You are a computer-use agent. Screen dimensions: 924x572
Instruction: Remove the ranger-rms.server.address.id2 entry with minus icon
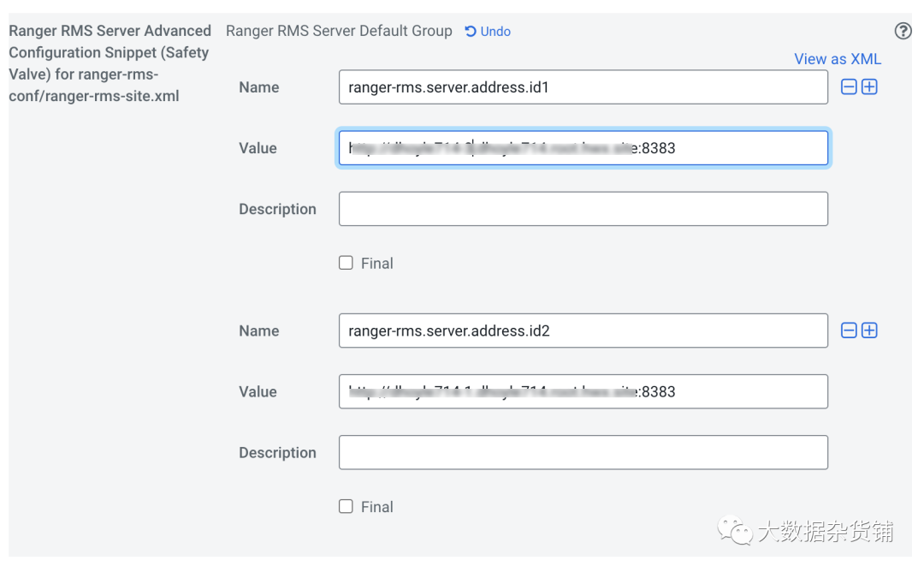849,331
